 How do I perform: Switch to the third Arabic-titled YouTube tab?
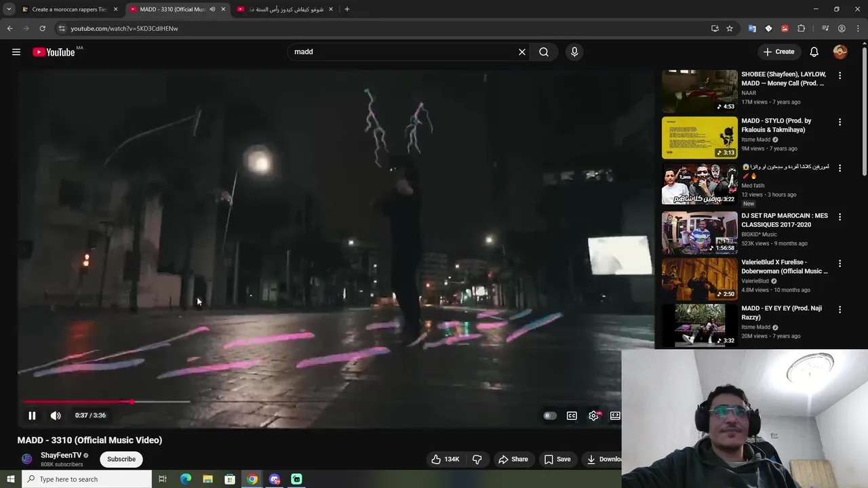coord(285,9)
